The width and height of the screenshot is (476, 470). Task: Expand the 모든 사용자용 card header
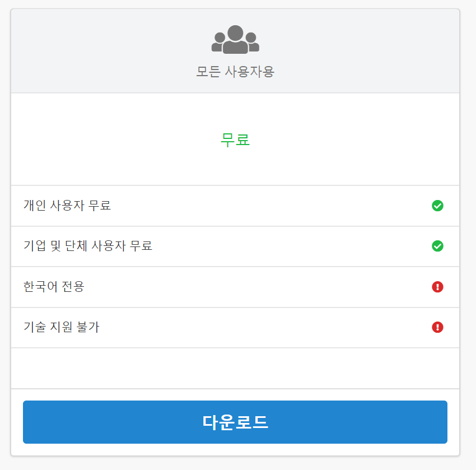[235, 50]
